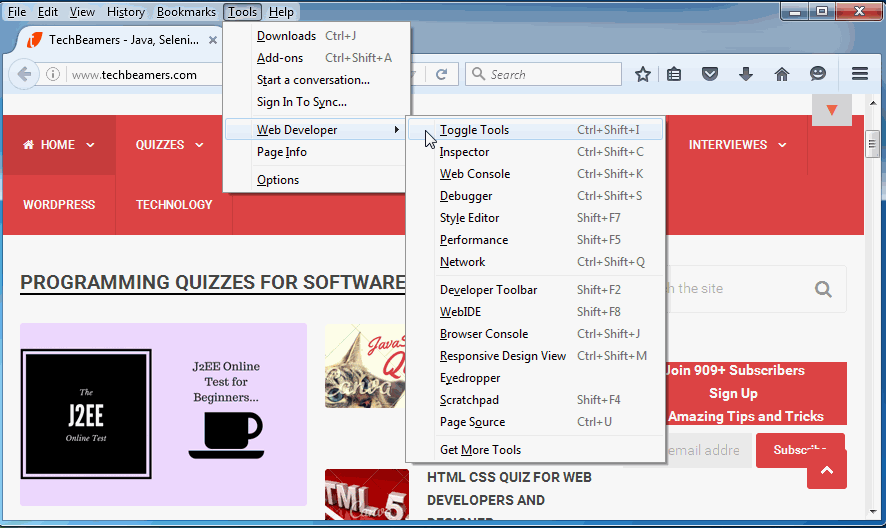The width and height of the screenshot is (886, 528).
Task: Click the site search magnifier icon
Action: pos(823,290)
